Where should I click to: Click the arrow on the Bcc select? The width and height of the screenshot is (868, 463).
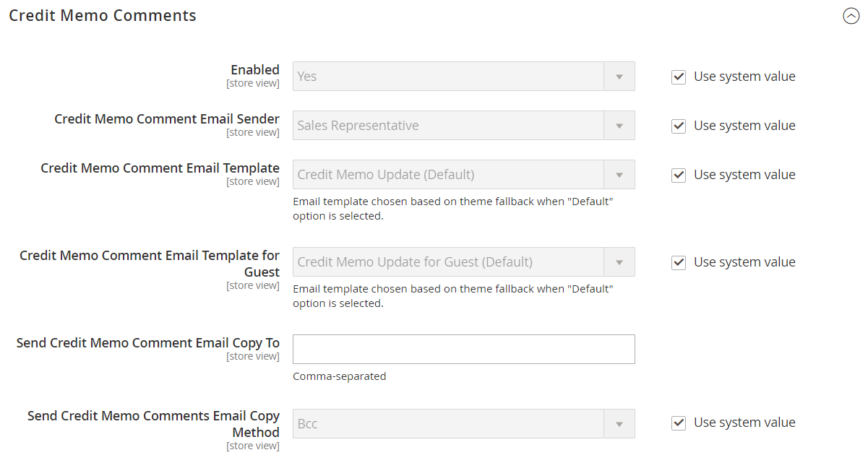tap(619, 424)
